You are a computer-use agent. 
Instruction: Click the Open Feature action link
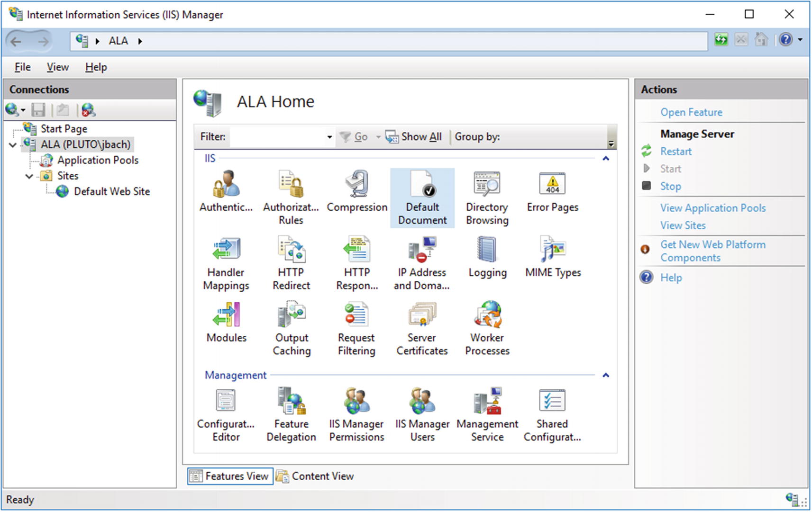click(x=691, y=113)
